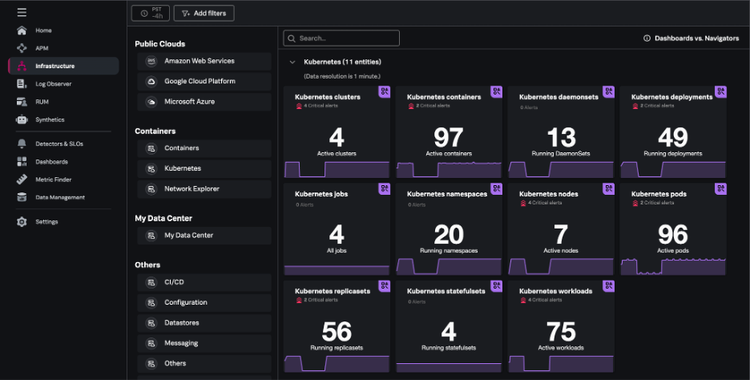The height and width of the screenshot is (380, 750).
Task: Click the Dashboards grid icon
Action: [22, 162]
